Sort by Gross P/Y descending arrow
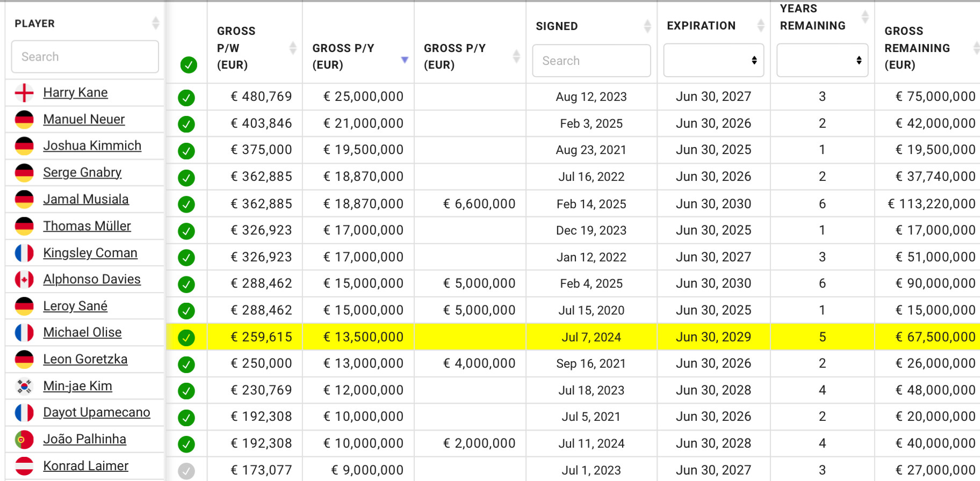980x481 pixels. tap(405, 60)
